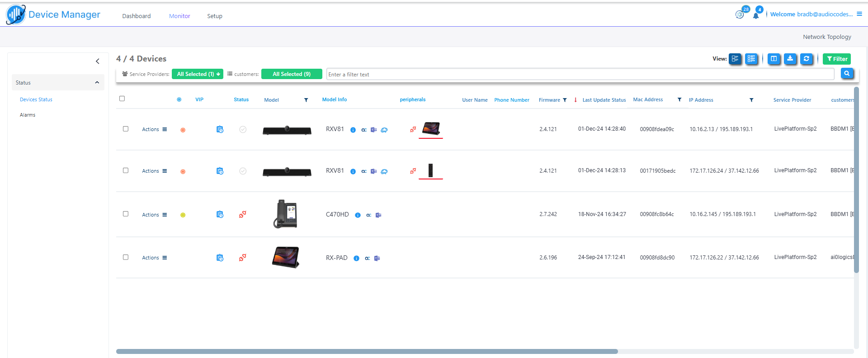Open Actions menu for C470HD

[155, 215]
